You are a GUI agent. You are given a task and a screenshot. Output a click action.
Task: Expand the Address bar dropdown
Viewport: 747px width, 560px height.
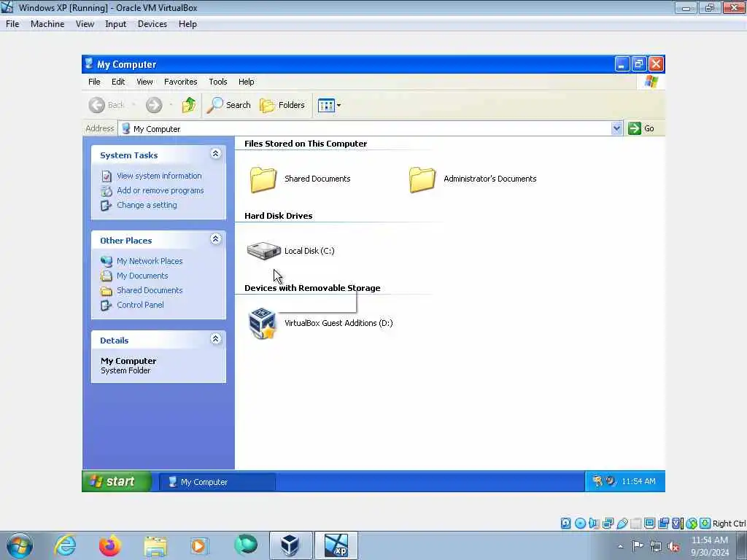(616, 128)
